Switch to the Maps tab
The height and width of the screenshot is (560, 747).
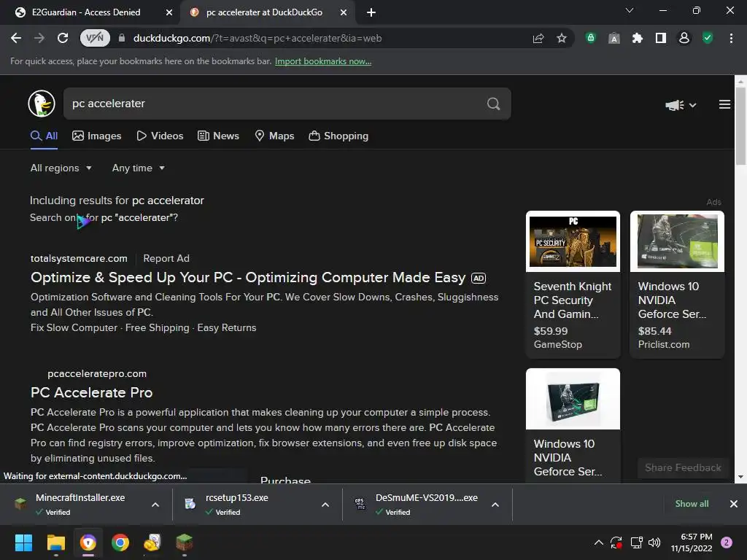pyautogui.click(x=274, y=136)
